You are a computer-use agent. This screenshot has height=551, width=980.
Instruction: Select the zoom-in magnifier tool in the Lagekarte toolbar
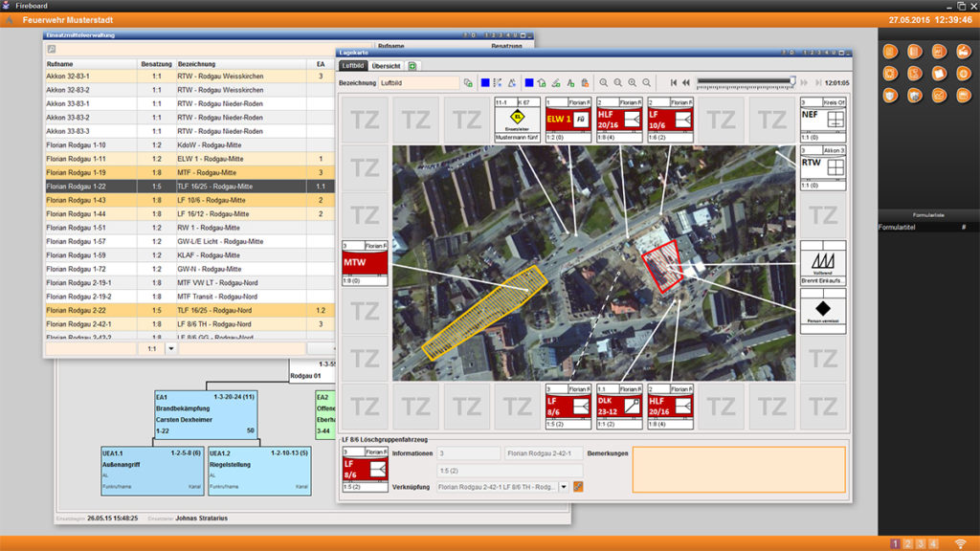[632, 83]
